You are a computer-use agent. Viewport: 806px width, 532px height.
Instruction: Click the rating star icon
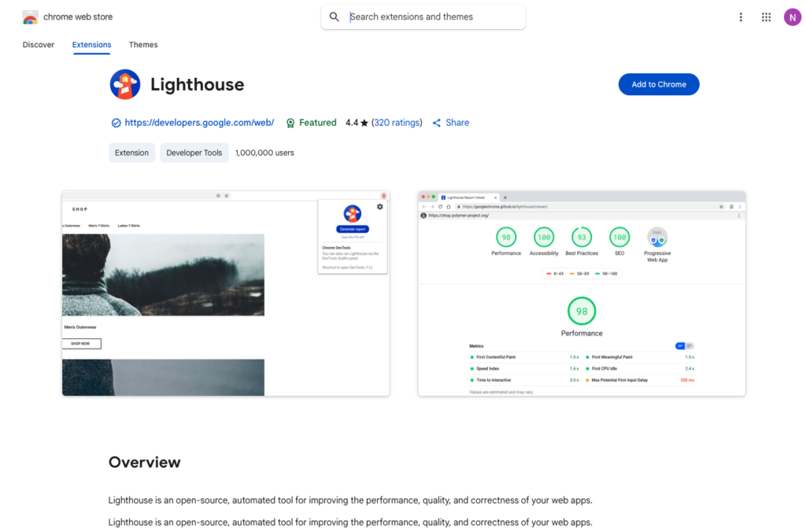point(364,123)
